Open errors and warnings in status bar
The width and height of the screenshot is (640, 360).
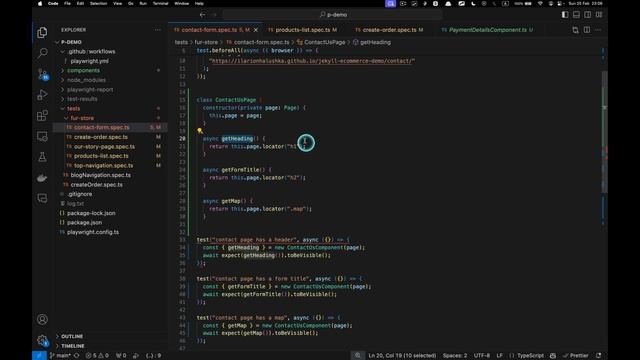(97, 356)
